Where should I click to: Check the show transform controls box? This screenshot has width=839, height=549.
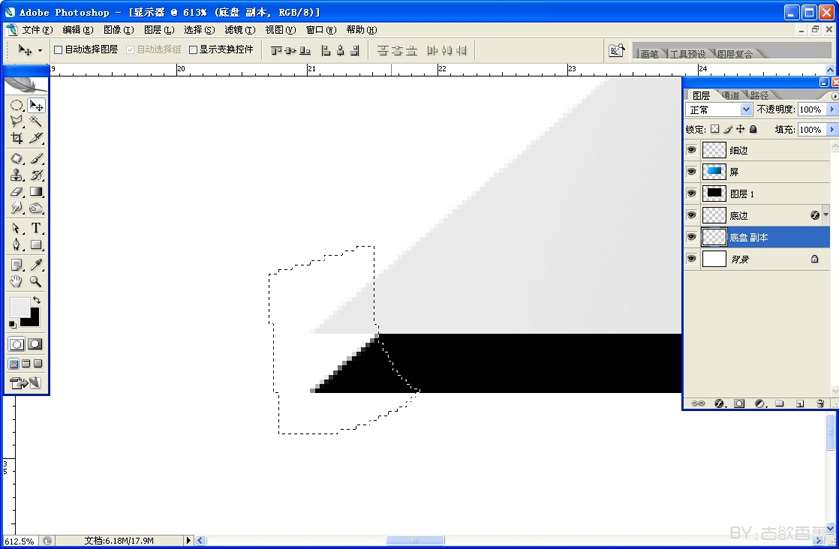(x=193, y=49)
